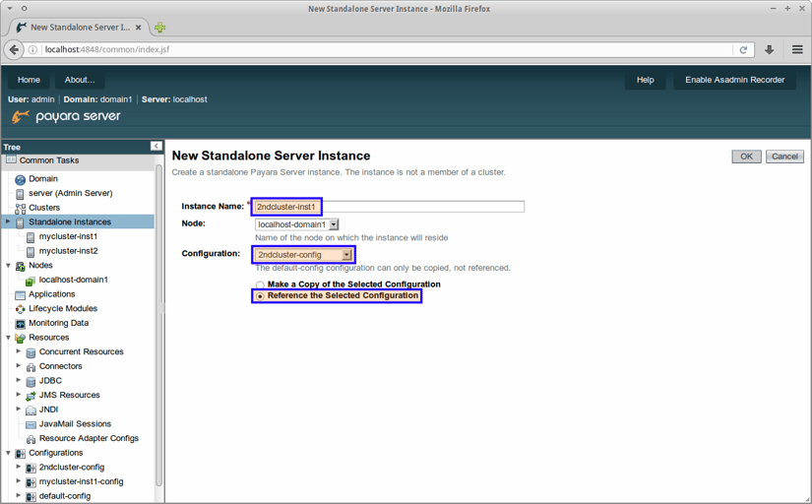Click the localhost-domain1 node icon
812x504 pixels.
coord(31,281)
